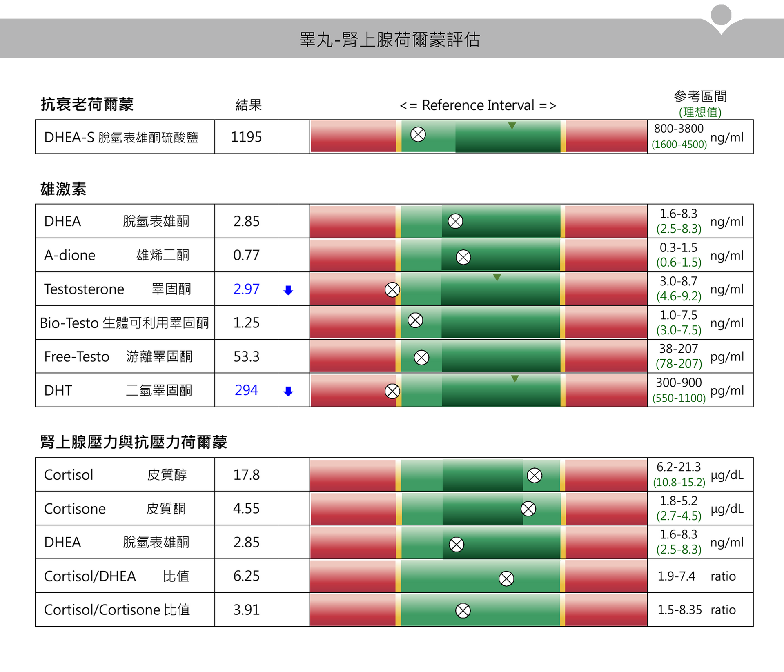Viewport: 784px width, 672px height.
Task: Click the Testosterone 睪固酮 row label
Action: pyautogui.click(x=117, y=289)
